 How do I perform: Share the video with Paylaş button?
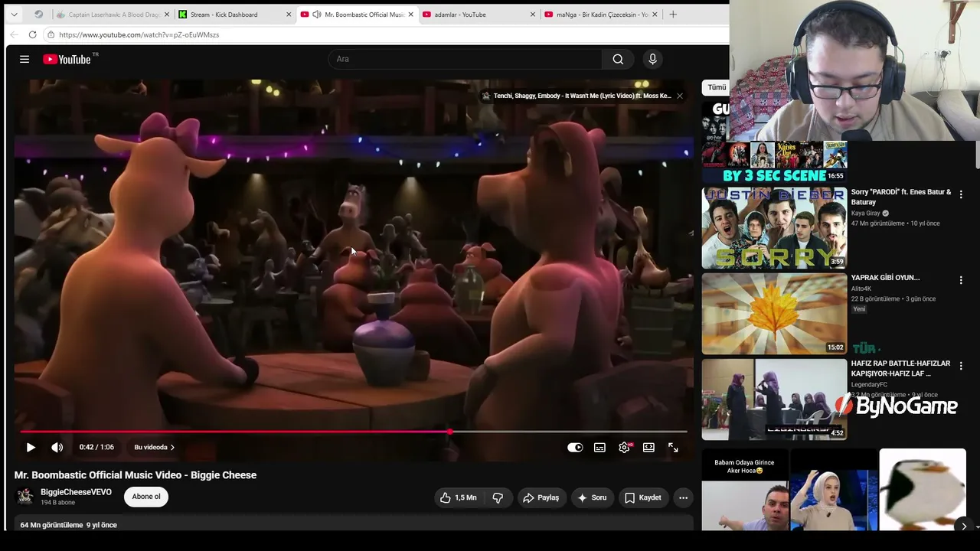[541, 497]
